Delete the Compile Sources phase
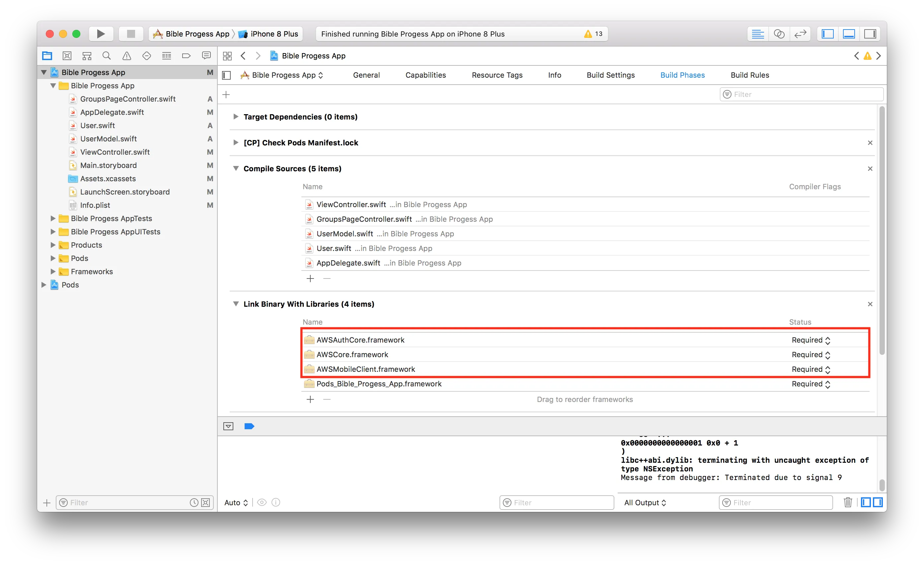 870,168
